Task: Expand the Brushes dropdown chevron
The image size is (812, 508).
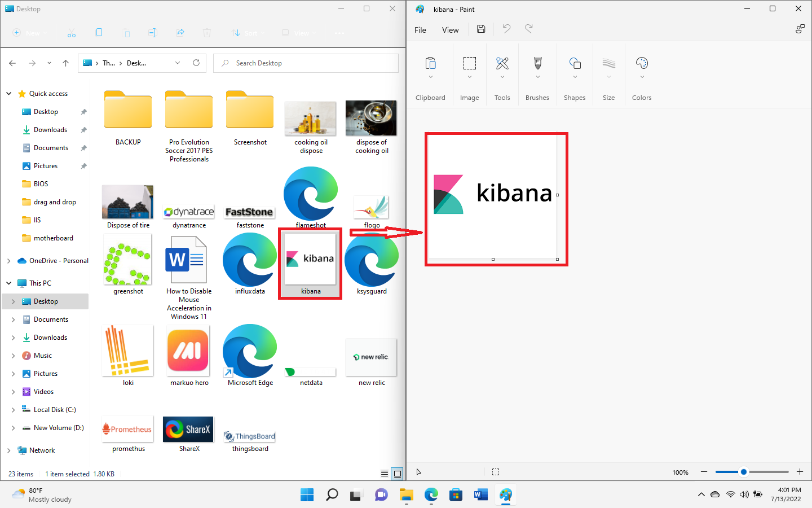Action: pyautogui.click(x=537, y=77)
